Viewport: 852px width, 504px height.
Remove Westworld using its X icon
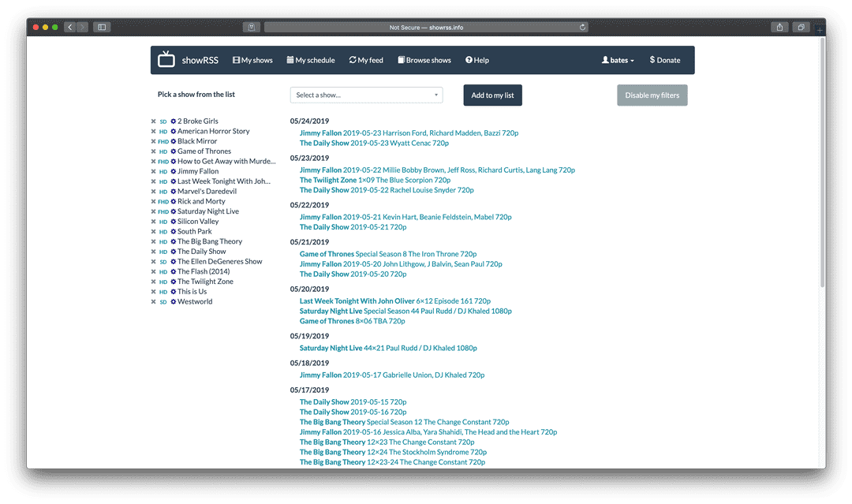(x=153, y=302)
